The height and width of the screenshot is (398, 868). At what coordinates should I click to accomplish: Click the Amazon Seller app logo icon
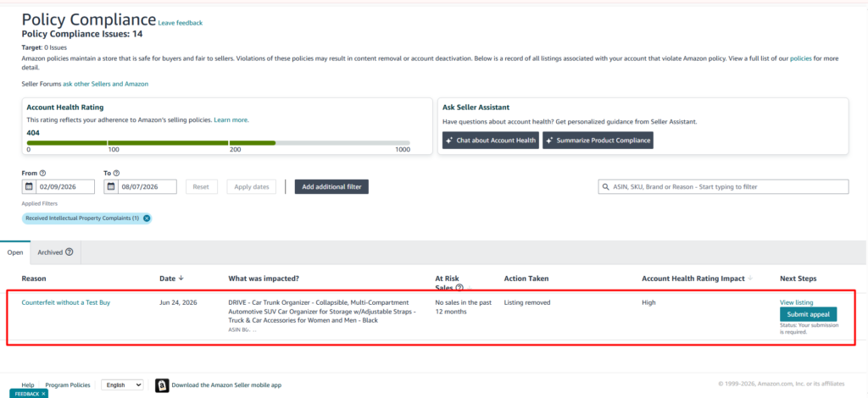(162, 385)
